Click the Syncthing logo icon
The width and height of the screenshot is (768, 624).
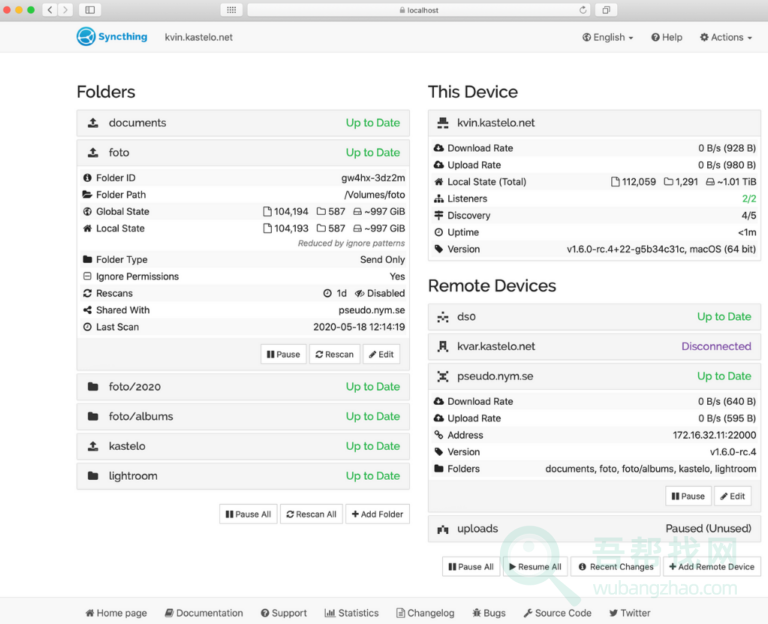(86, 37)
